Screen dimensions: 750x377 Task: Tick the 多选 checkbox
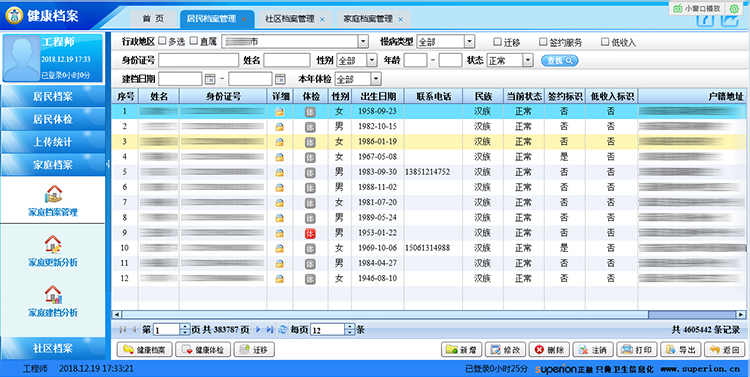point(162,41)
